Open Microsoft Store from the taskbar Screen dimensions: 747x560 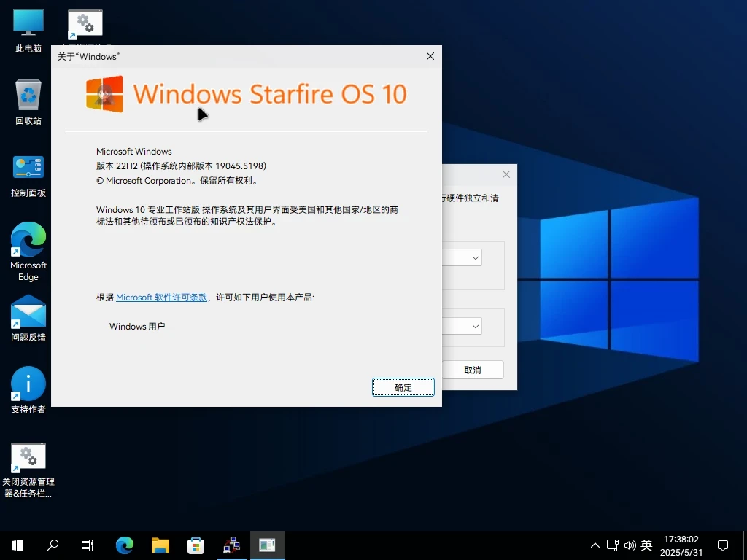pos(196,545)
